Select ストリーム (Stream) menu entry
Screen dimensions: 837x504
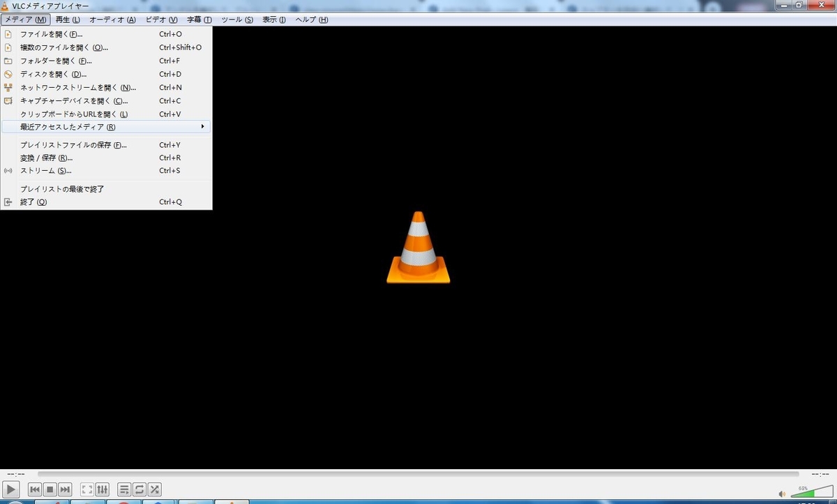pos(106,170)
